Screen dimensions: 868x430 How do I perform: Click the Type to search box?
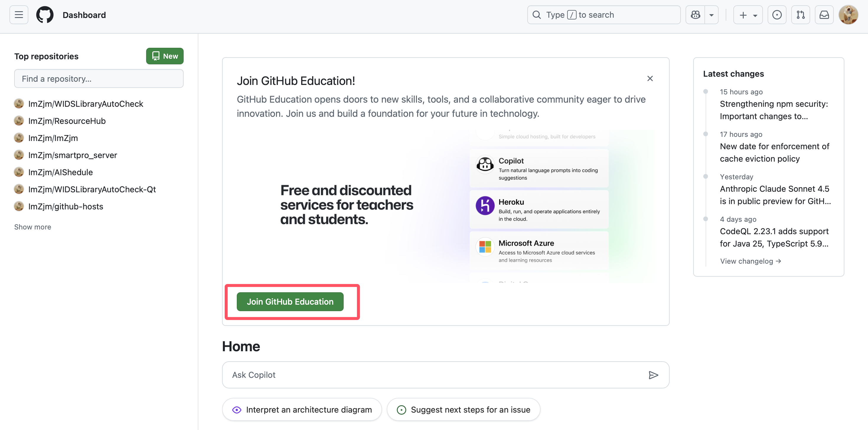click(603, 15)
